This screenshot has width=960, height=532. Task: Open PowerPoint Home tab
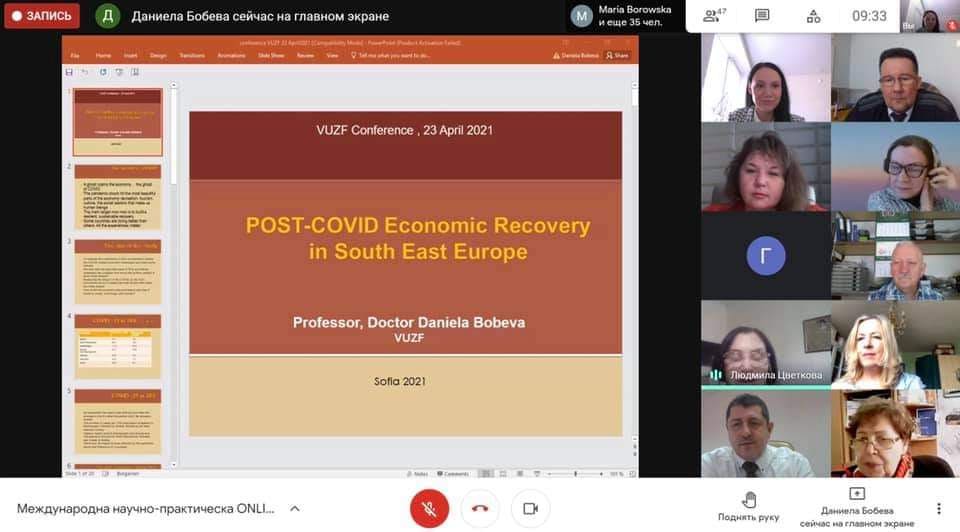pyautogui.click(x=103, y=55)
